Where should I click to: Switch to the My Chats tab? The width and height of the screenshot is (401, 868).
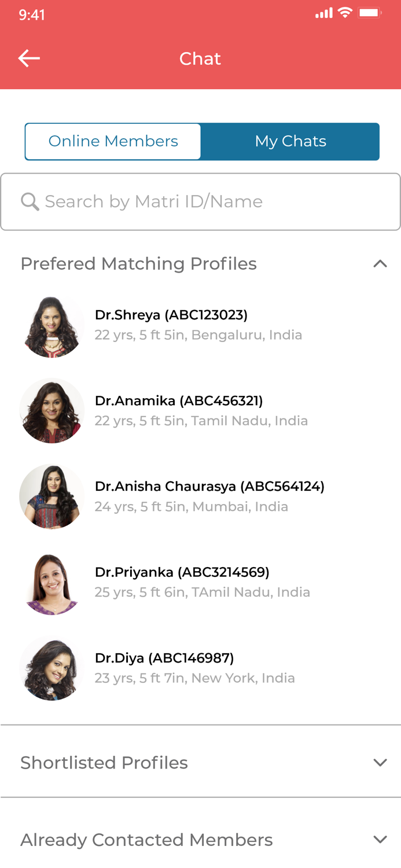[290, 141]
